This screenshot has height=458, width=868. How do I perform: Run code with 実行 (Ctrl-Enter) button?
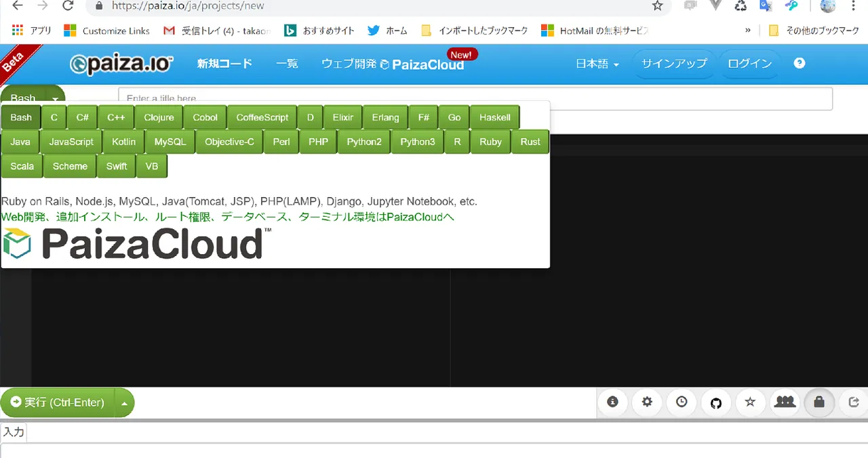(58, 402)
